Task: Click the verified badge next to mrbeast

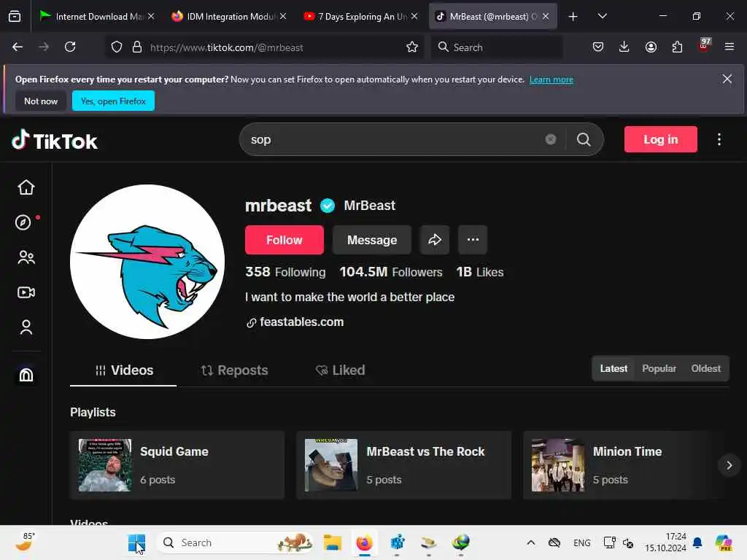Action: 328,206
